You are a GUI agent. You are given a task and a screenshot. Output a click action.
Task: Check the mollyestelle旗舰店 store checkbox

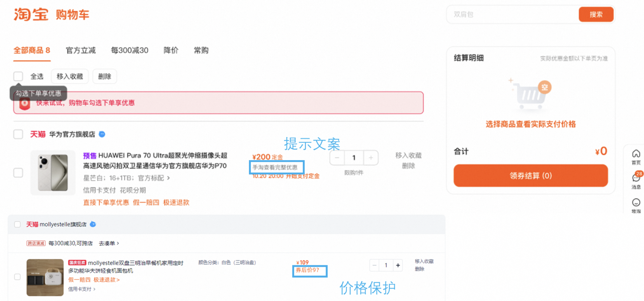pyautogui.click(x=17, y=224)
